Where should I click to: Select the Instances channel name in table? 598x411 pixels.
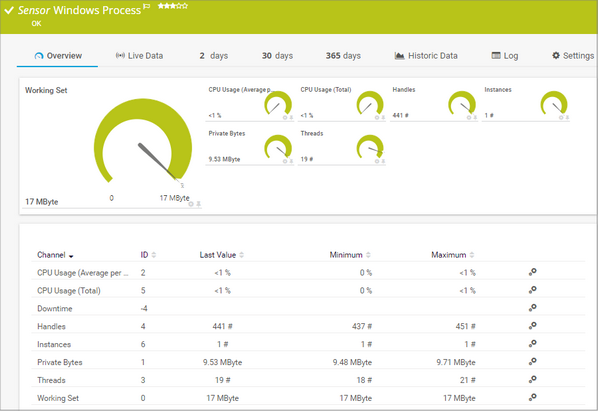pyautogui.click(x=54, y=344)
